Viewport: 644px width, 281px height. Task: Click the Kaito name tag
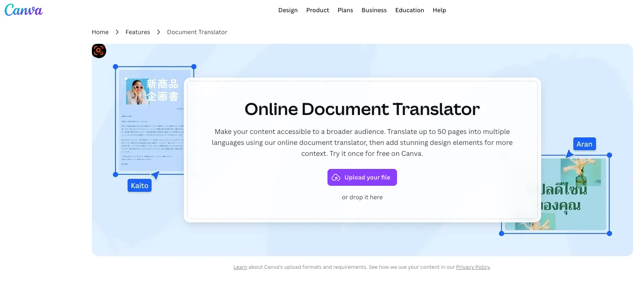tap(140, 185)
